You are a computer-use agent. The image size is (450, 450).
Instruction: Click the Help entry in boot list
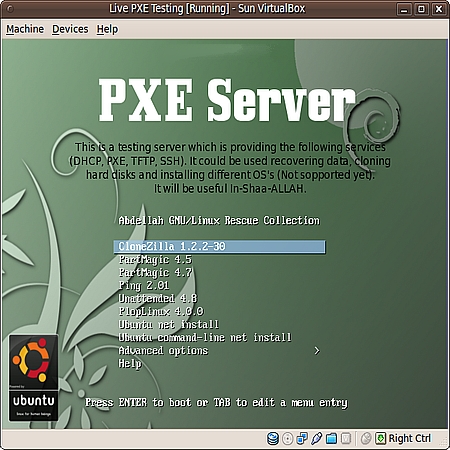(130, 364)
